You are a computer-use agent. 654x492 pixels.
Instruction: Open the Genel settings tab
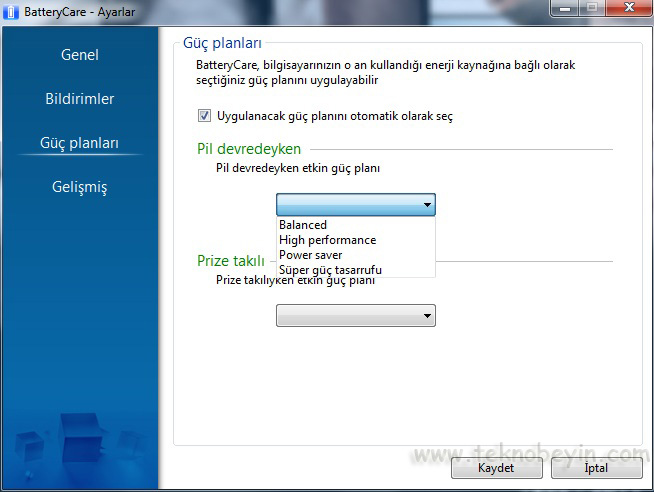point(80,55)
